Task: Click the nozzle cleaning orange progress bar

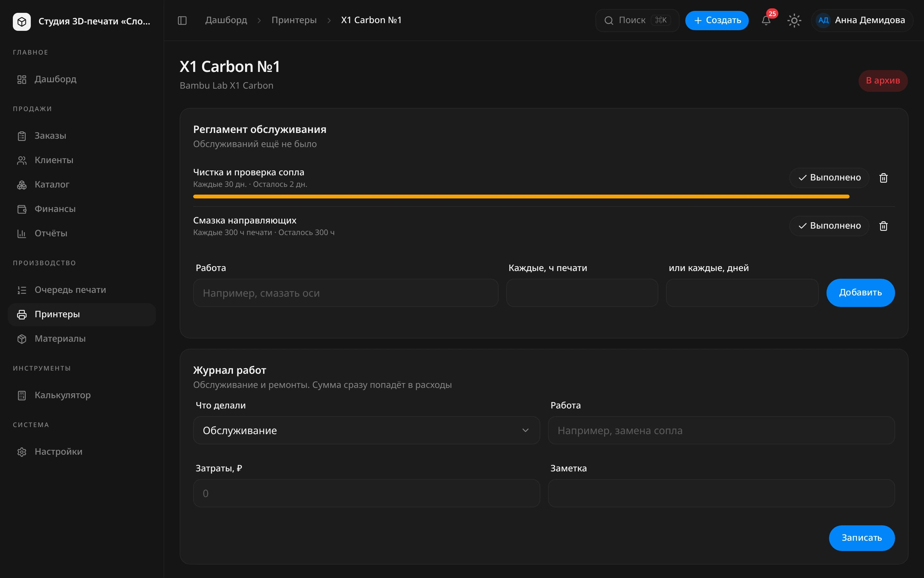Action: [x=521, y=197]
